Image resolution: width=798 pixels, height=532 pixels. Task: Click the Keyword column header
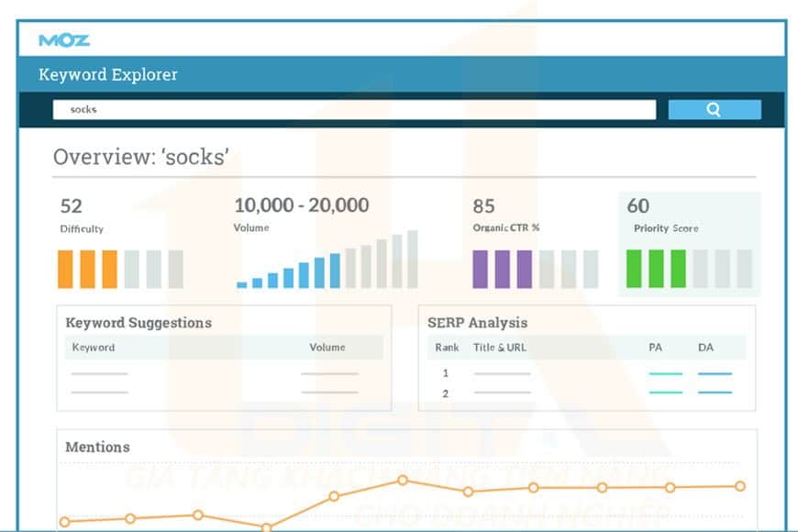pyautogui.click(x=94, y=348)
